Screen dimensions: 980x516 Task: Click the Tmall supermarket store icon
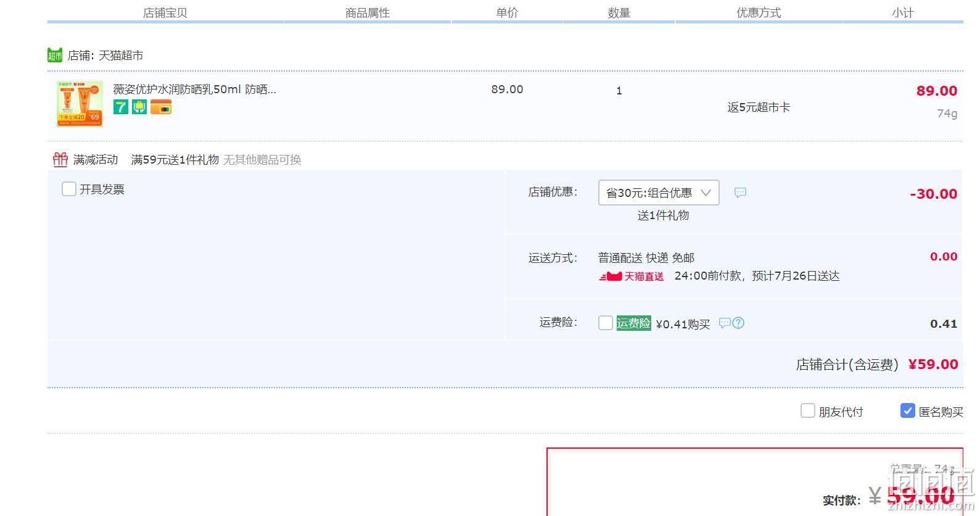[55, 56]
